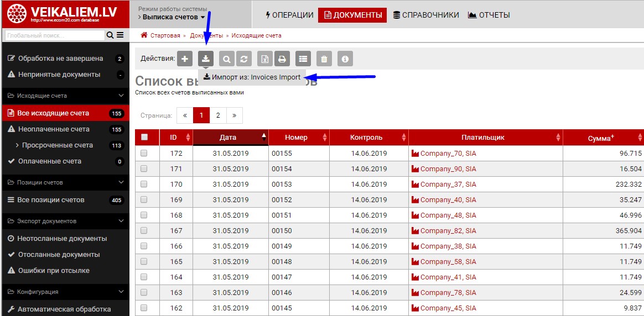Open the Справочники top menu
The height and width of the screenshot is (316, 644).
426,15
